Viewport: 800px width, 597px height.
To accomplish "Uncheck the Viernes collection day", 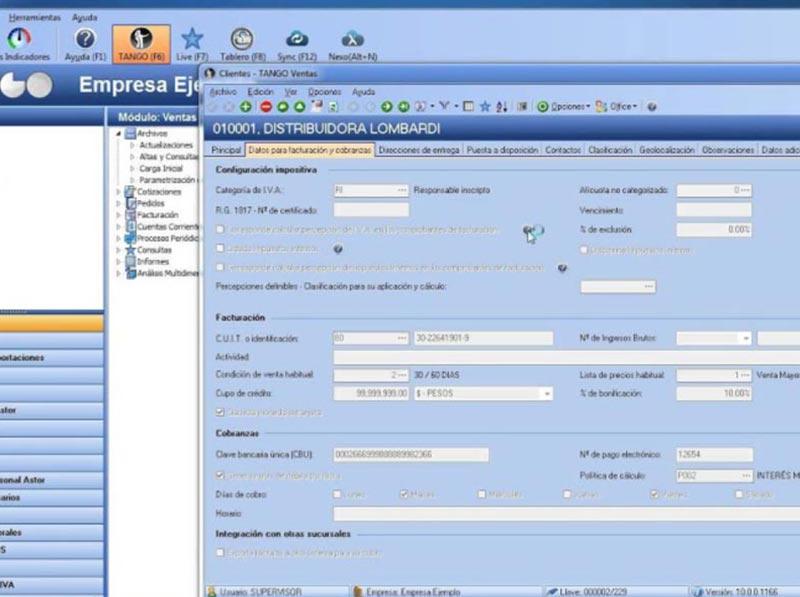I will [x=655, y=494].
